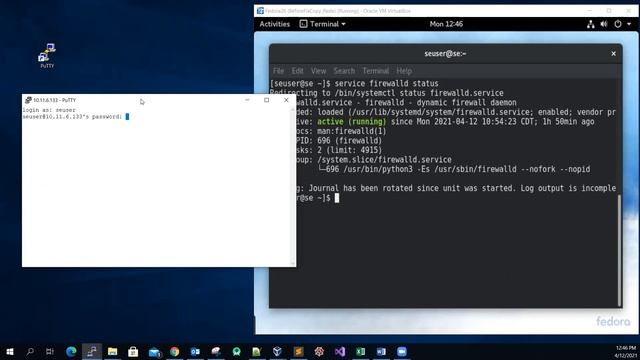Open Sublime Text from the taskbar
Image resolution: width=640 pixels, height=360 pixels.
point(298,351)
